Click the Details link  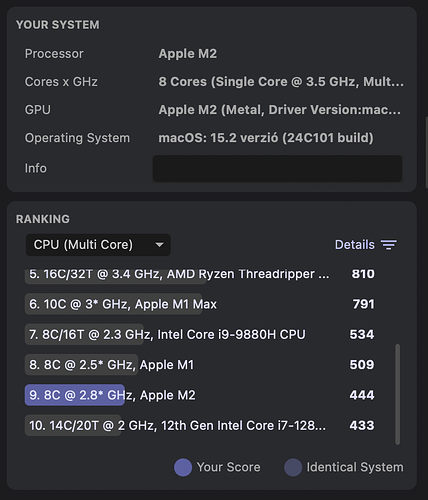[355, 245]
